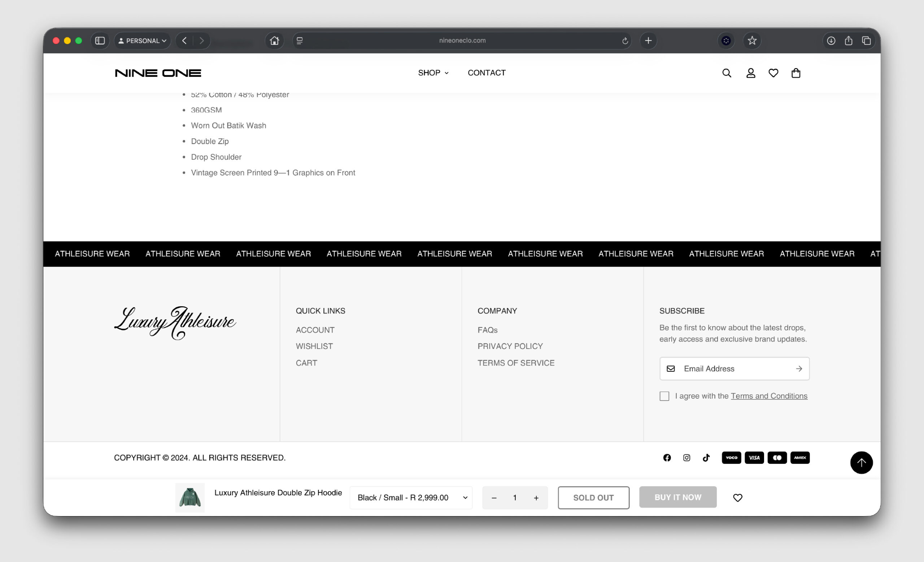Toggle the browser sidebar button
The width and height of the screenshot is (924, 562).
[100, 40]
